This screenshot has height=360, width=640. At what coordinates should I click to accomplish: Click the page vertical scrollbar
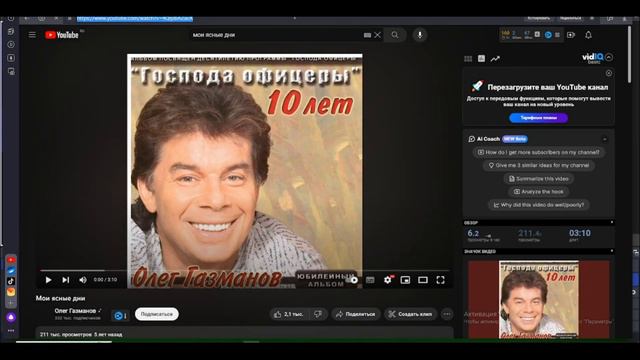click(629, 54)
